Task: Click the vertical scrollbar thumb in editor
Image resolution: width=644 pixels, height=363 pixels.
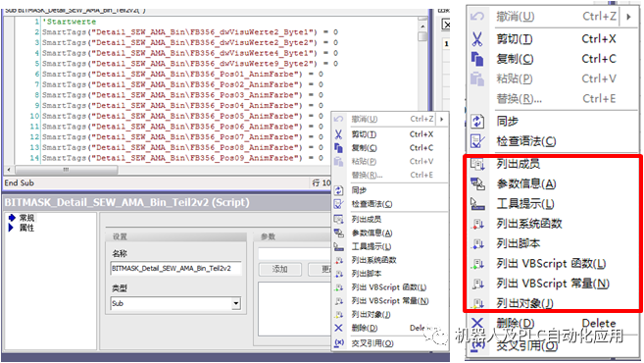Action: tap(422, 36)
